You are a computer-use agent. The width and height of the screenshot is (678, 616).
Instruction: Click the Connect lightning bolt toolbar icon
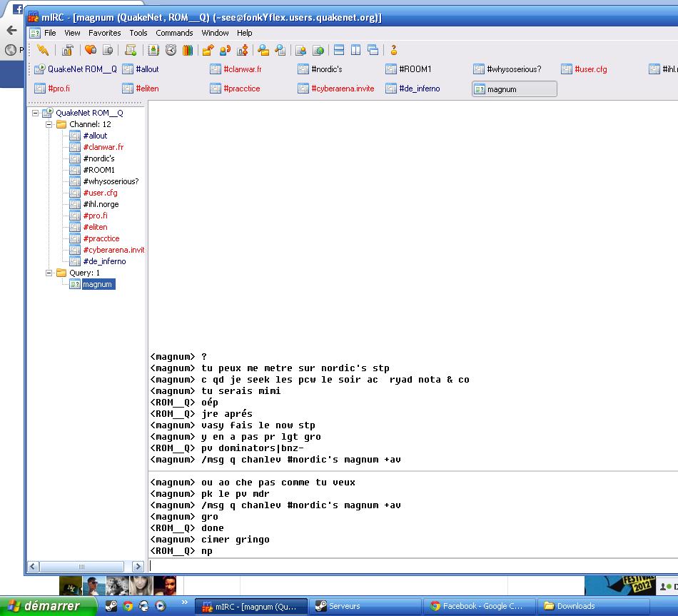[43, 50]
